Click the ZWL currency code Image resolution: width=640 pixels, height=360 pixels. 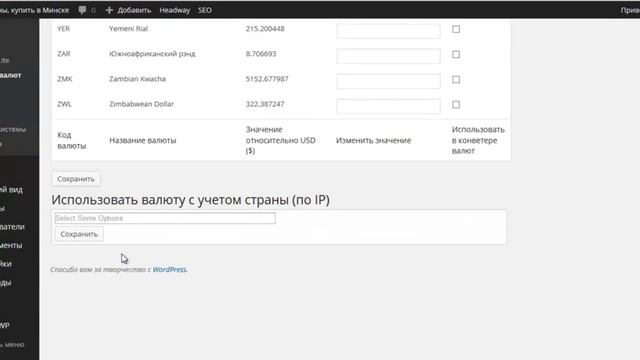(64, 104)
